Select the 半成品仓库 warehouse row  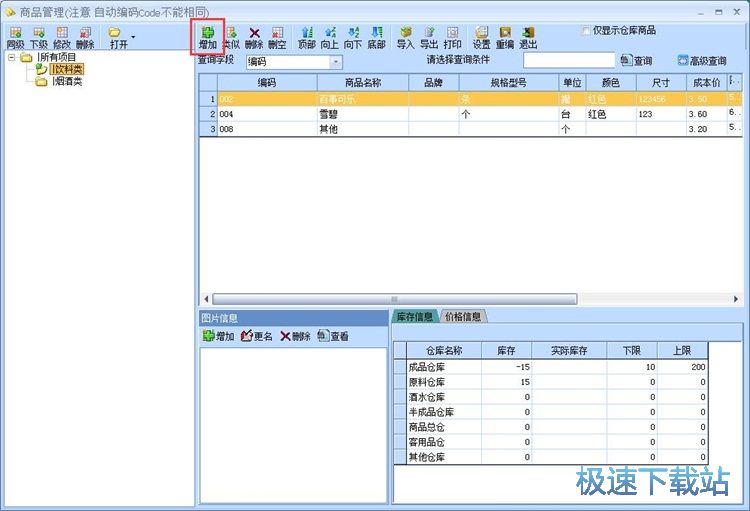(x=551, y=412)
